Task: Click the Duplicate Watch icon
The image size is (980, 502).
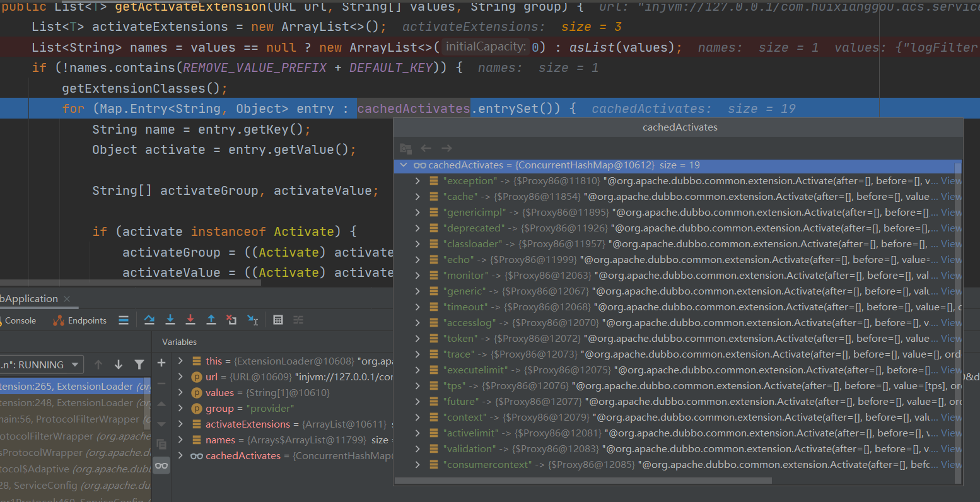Action: 161,444
